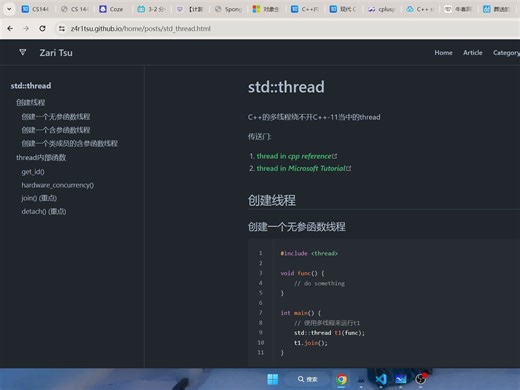520x390 pixels.
Task: Go back with the browser back arrow
Action: click(10, 29)
